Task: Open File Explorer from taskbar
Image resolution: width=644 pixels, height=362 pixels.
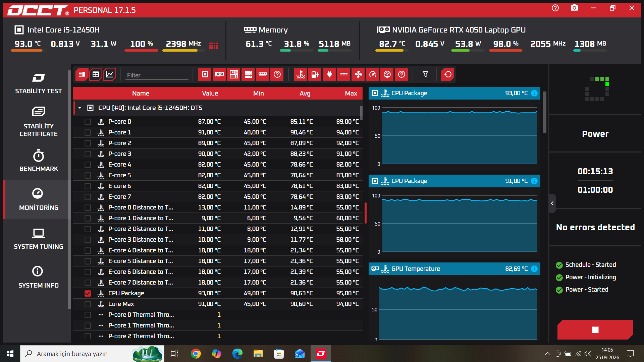Action: pyautogui.click(x=258, y=354)
